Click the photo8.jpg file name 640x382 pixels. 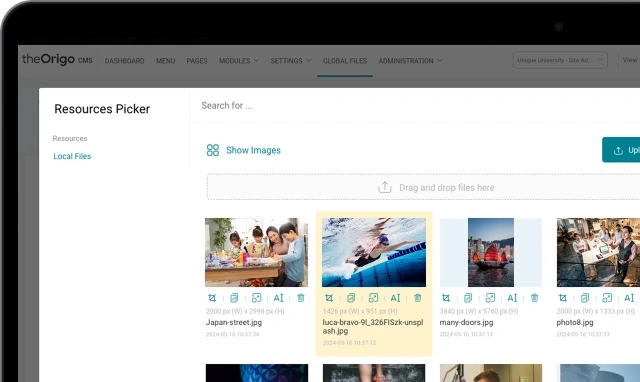pos(575,322)
